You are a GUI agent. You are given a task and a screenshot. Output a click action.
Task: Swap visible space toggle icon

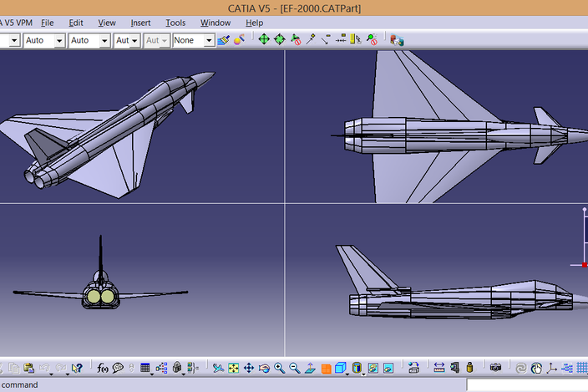click(388, 368)
